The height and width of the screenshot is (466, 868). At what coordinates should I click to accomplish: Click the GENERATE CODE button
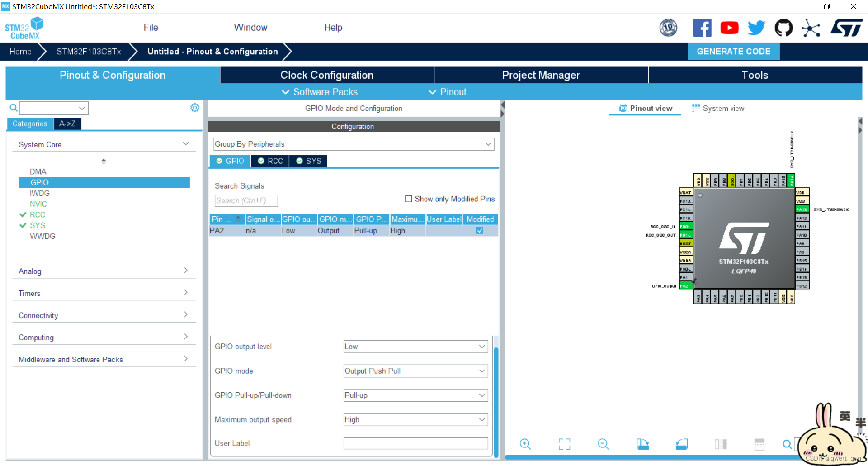[x=733, y=52]
